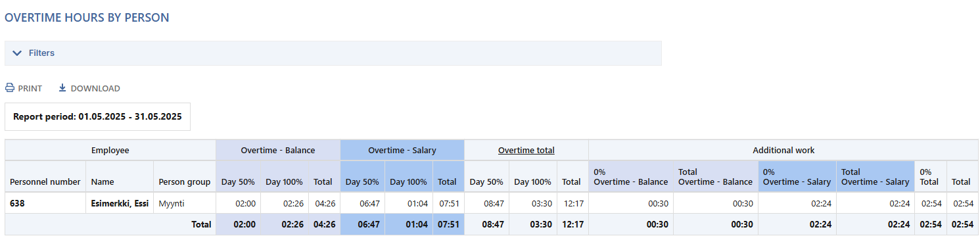Click the DOWNLOAD button text
Viewport: 980px width, 240px height.
pyautogui.click(x=95, y=88)
